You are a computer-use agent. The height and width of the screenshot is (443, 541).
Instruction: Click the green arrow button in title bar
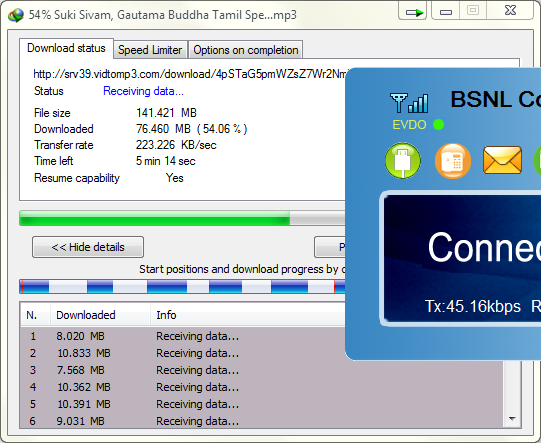click(413, 11)
